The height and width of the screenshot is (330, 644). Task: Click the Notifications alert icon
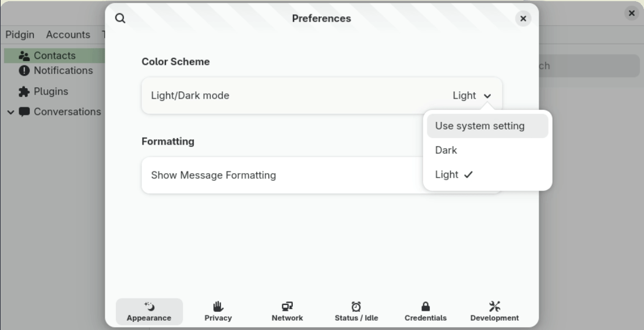pyautogui.click(x=25, y=71)
